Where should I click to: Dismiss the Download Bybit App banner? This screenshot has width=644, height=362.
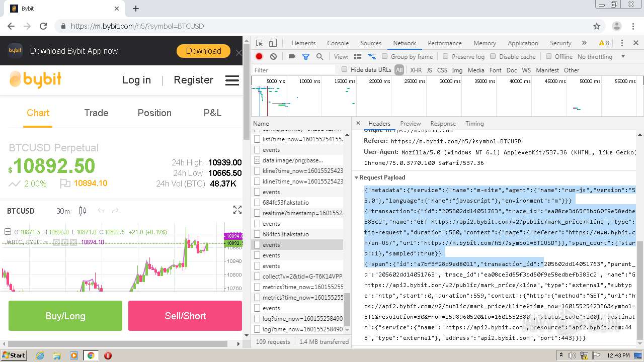click(x=238, y=52)
